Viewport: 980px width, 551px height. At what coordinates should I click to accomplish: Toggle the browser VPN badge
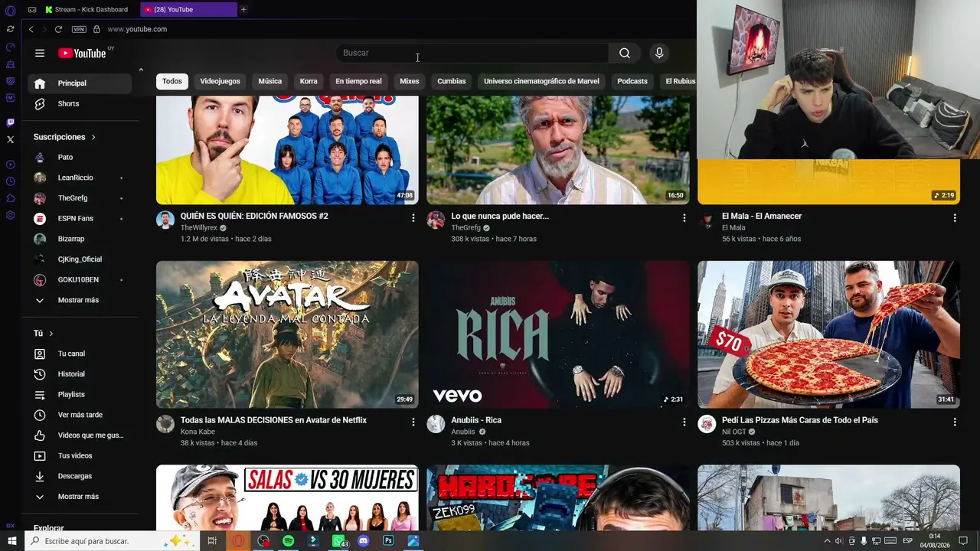[x=79, y=29]
